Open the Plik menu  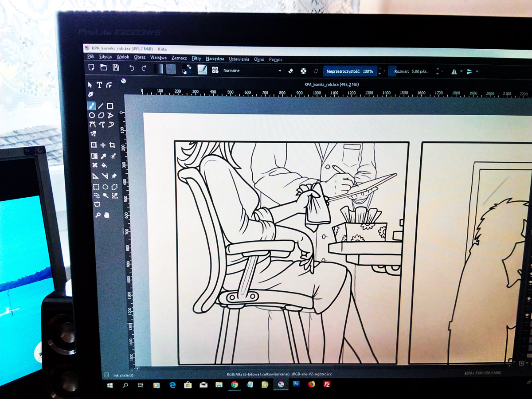91,57
